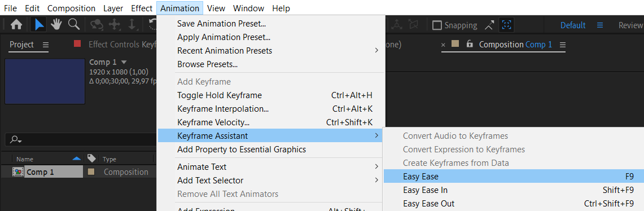Switch to the Default workspace
The image size is (644, 211).
click(x=573, y=25)
